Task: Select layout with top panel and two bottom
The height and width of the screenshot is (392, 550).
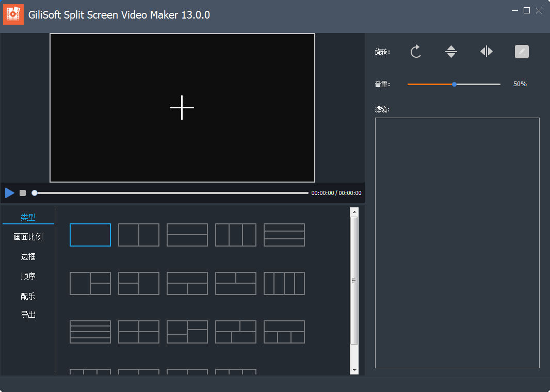Action: pyautogui.click(x=187, y=283)
